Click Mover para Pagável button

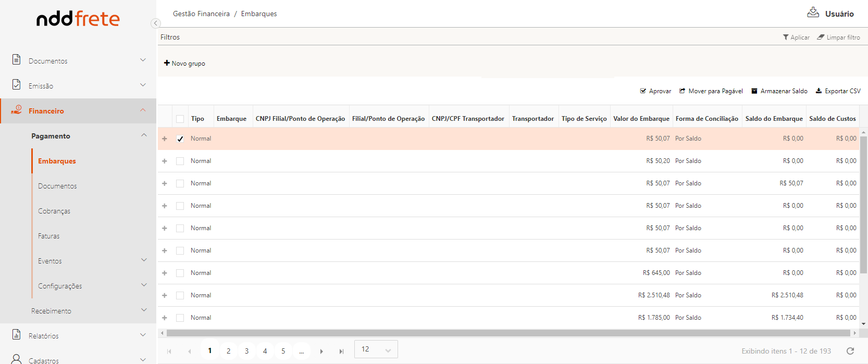pos(711,91)
